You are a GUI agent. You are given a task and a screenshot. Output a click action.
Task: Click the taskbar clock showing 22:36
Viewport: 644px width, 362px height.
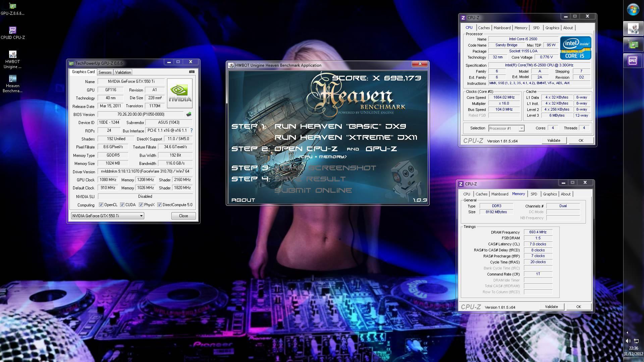tap(633, 348)
